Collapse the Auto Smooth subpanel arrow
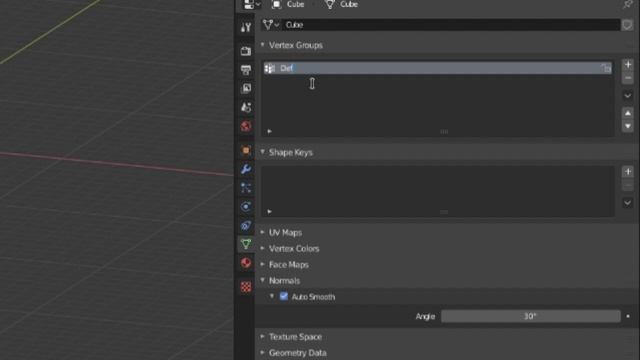 click(x=272, y=297)
